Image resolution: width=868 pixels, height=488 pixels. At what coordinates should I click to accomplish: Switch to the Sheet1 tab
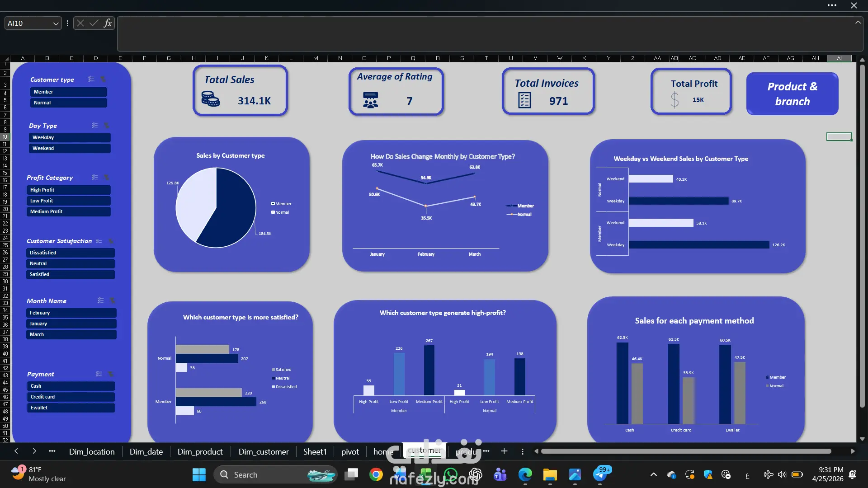click(x=315, y=451)
